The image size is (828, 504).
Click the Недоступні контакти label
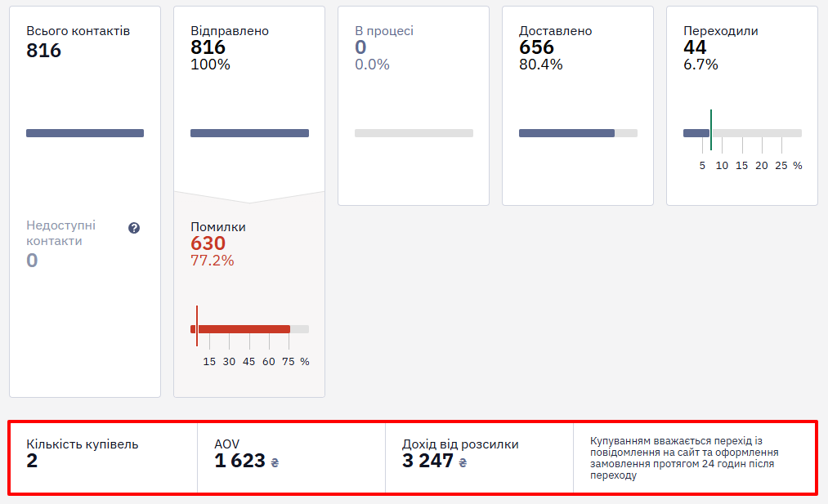tap(60, 234)
